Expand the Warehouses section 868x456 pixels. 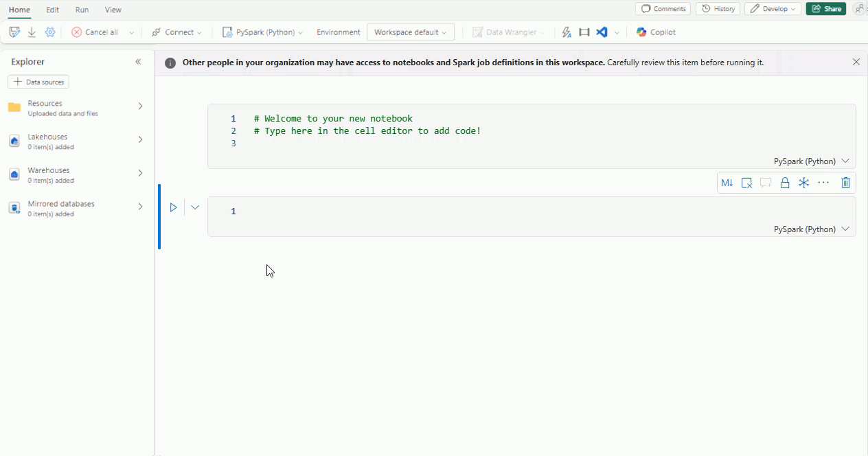pyautogui.click(x=140, y=173)
